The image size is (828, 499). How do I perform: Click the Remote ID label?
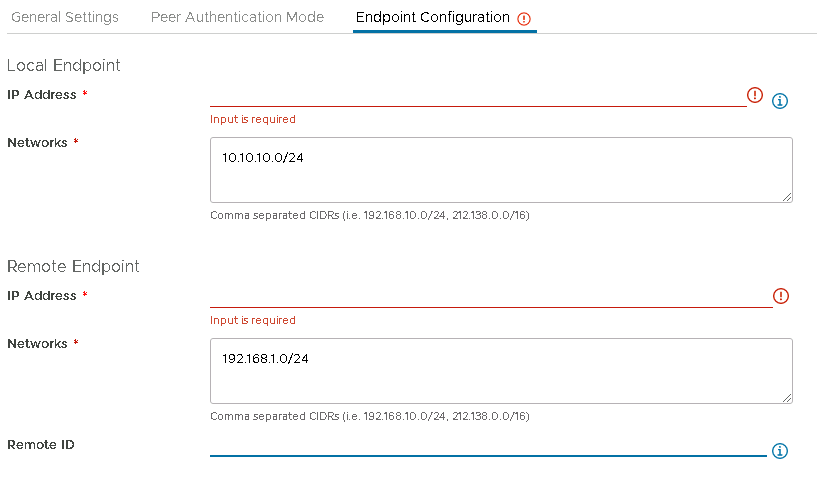pos(41,445)
